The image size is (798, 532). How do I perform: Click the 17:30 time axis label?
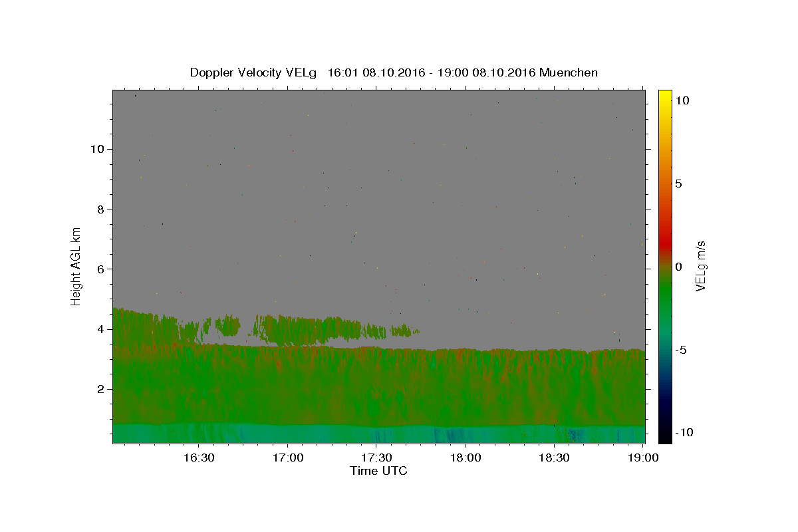(x=376, y=458)
